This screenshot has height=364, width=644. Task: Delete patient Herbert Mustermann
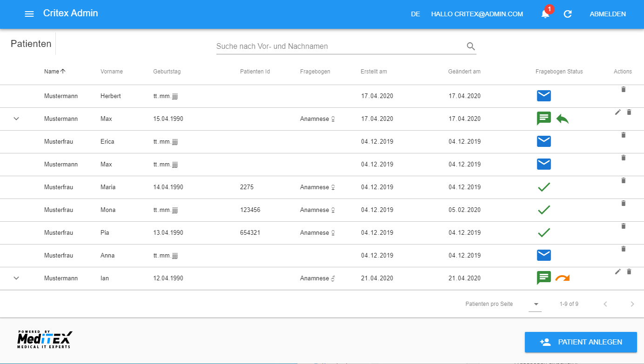pyautogui.click(x=624, y=89)
